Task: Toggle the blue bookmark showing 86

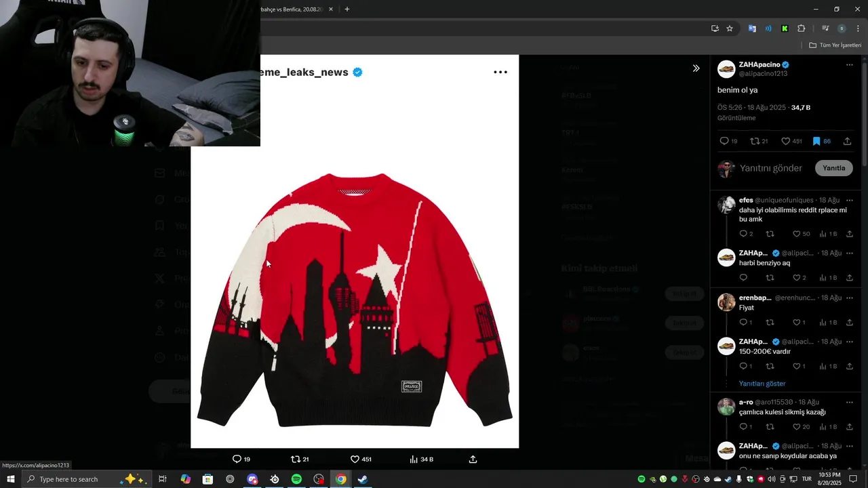Action: tap(821, 141)
